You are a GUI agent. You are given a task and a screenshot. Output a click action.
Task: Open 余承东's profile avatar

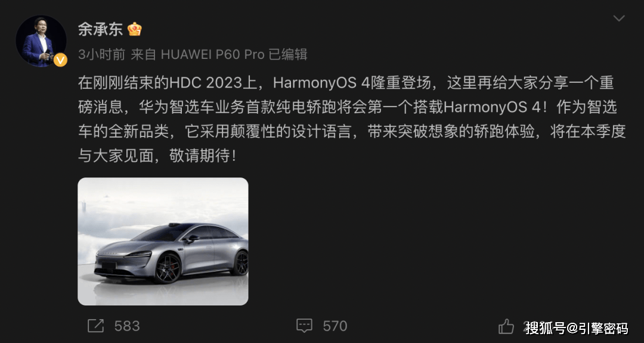(41, 41)
